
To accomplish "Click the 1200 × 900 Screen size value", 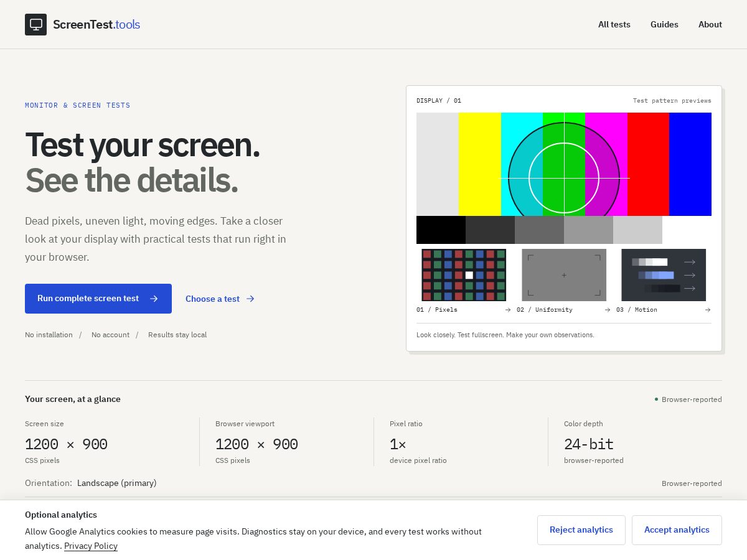I will [x=66, y=444].
